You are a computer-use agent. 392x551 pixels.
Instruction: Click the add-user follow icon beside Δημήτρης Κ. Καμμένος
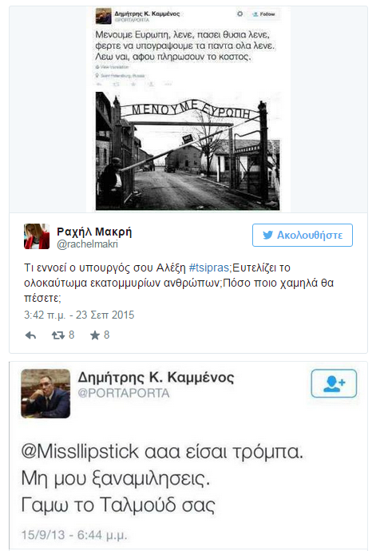334,383
